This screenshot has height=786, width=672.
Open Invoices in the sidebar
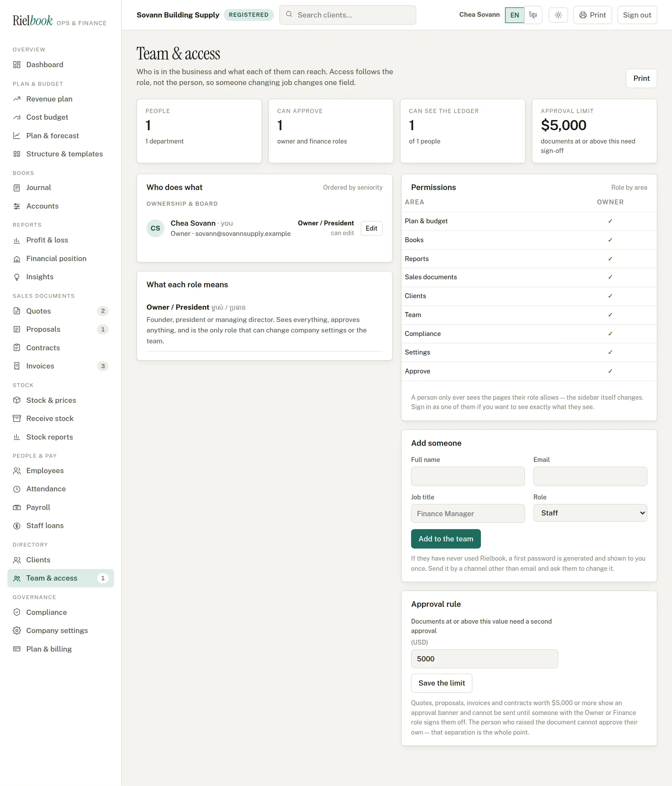60,366
